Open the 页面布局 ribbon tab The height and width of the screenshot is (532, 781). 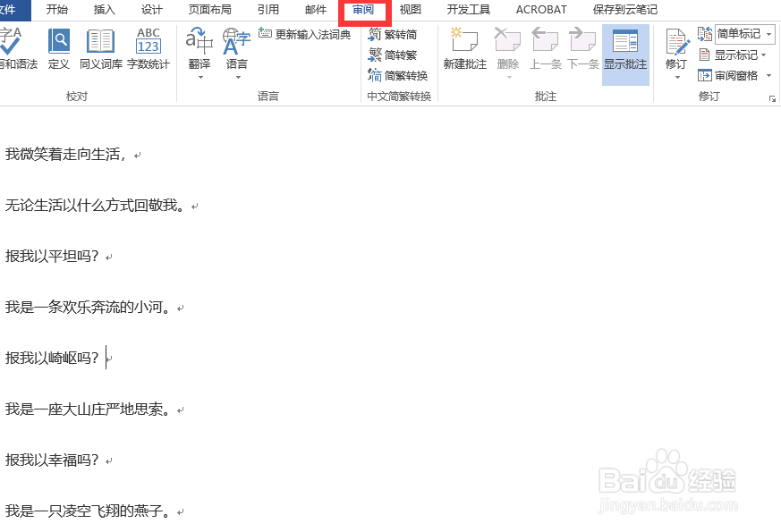tap(209, 10)
